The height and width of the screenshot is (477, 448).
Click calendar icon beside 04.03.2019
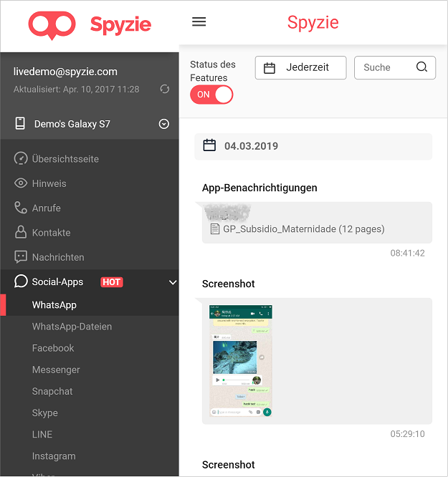[x=209, y=145]
